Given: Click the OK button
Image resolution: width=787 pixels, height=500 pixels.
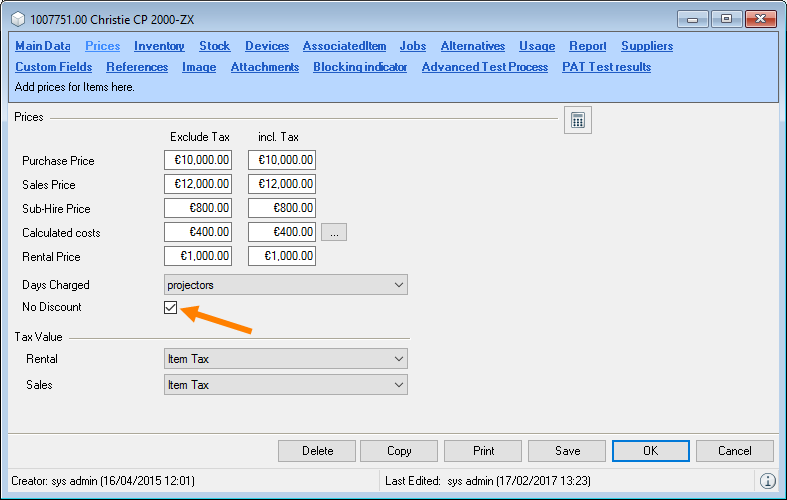Looking at the screenshot, I should pyautogui.click(x=650, y=451).
